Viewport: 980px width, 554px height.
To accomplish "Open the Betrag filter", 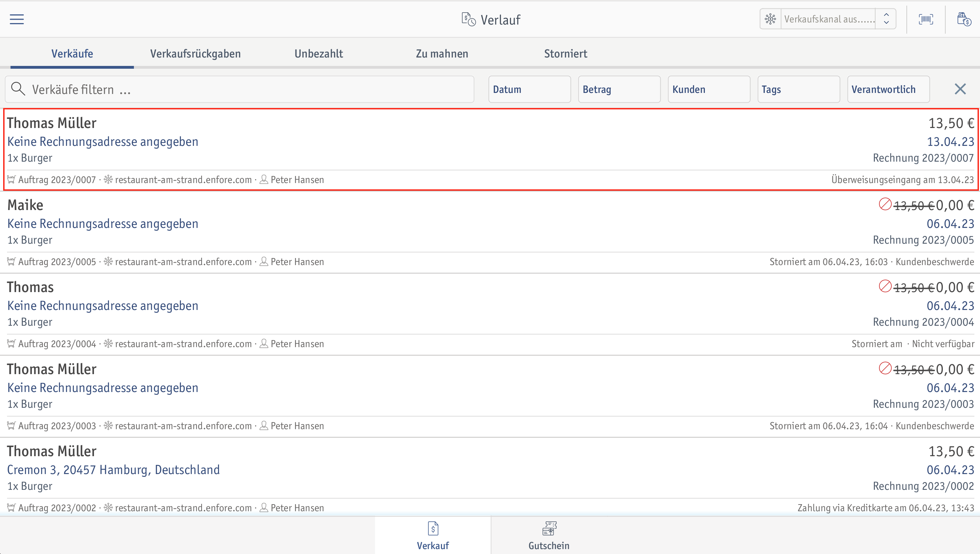I will [x=619, y=89].
